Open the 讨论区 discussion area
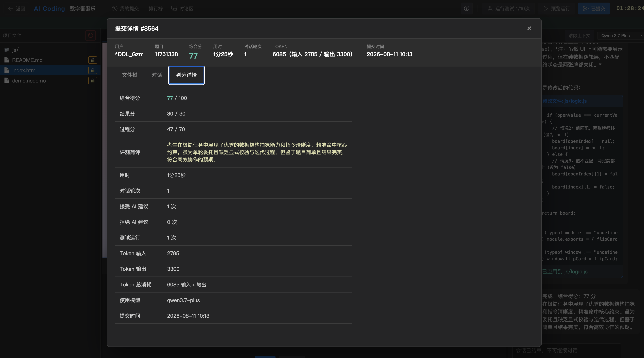The image size is (644, 358). [182, 9]
